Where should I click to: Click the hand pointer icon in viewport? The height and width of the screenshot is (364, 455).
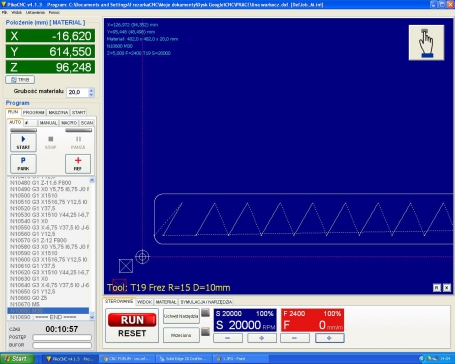[426, 43]
